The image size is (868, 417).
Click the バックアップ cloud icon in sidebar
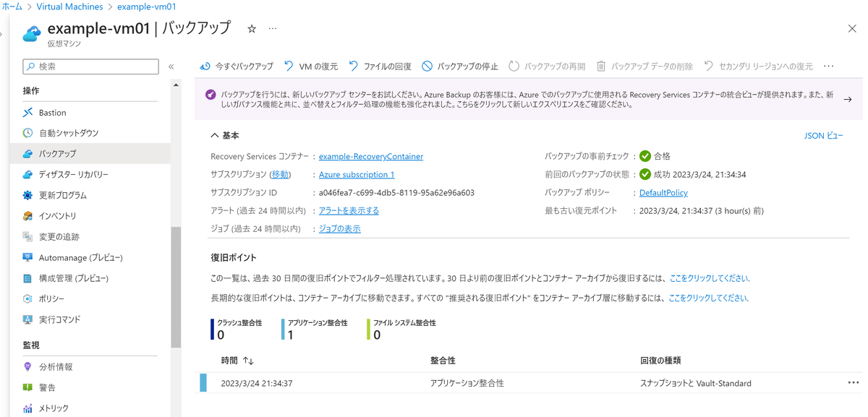pyautogui.click(x=27, y=154)
